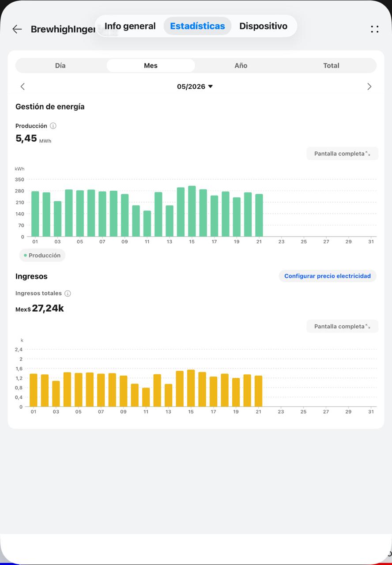
Task: Click the Gestión de energía heading
Action: coord(50,106)
